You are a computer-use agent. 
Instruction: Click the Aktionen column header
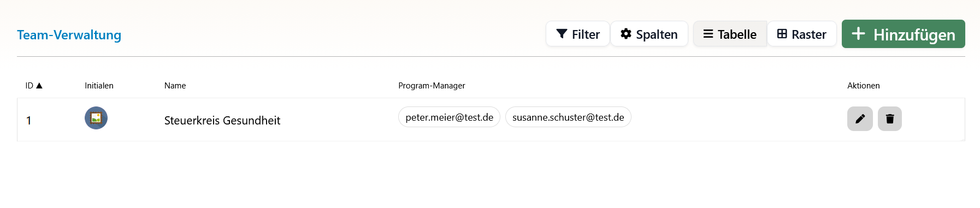pos(863,86)
